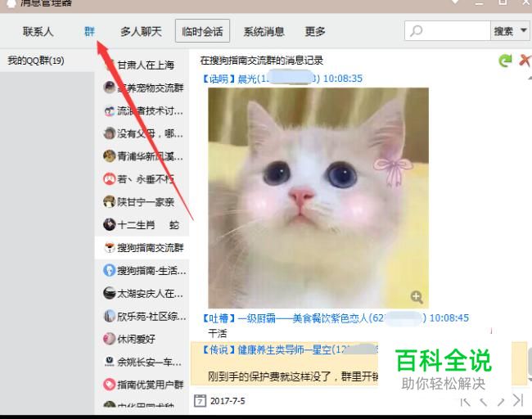
Task: Open the 系统消息 tab
Action: click(264, 32)
